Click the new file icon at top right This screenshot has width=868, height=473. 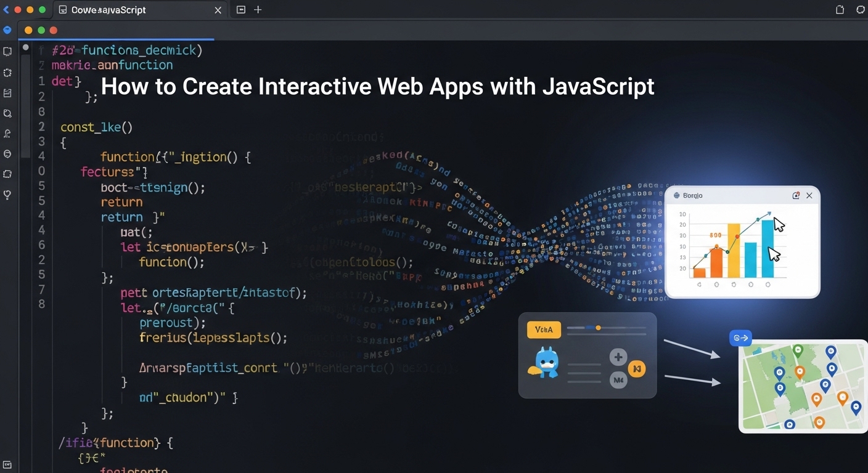(840, 10)
